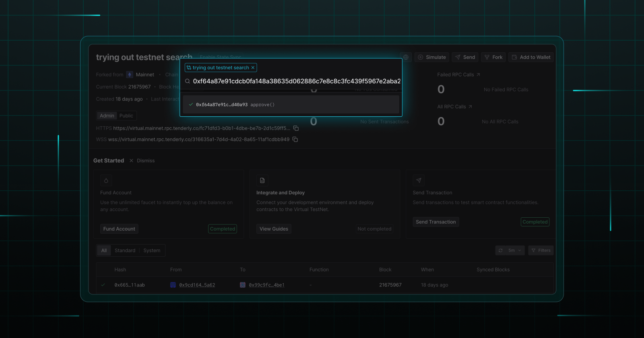This screenshot has height=338, width=644.
Task: Click the From column header
Action: pos(176,270)
